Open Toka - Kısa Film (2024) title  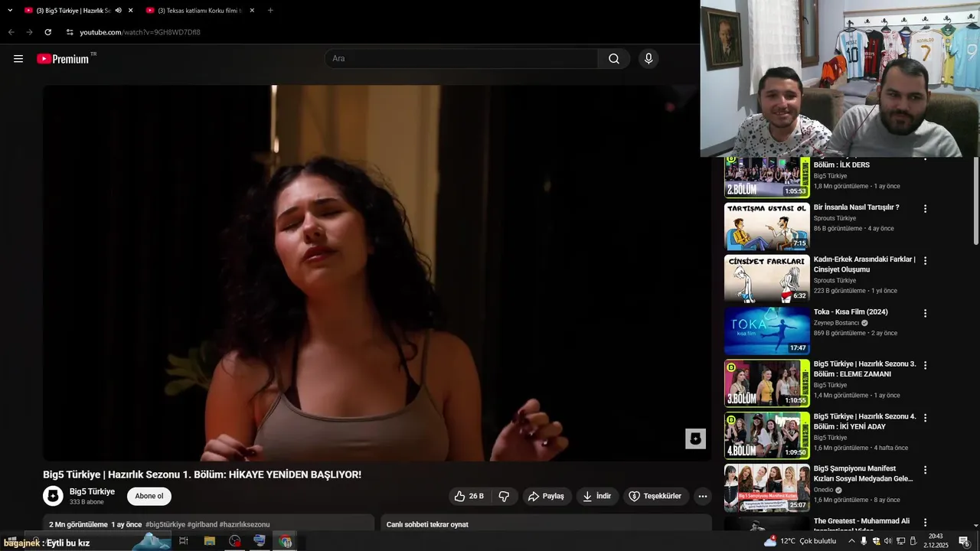tap(851, 312)
